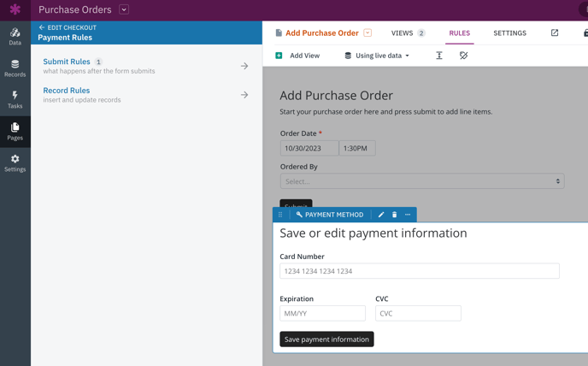Image resolution: width=588 pixels, height=366 pixels.
Task: Click the arrow next to Record Rules
Action: 244,95
